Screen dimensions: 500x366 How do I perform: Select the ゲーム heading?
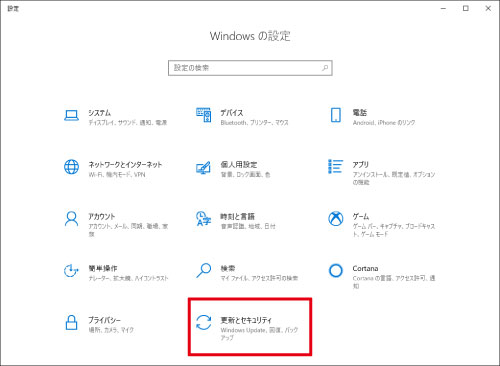tap(361, 216)
